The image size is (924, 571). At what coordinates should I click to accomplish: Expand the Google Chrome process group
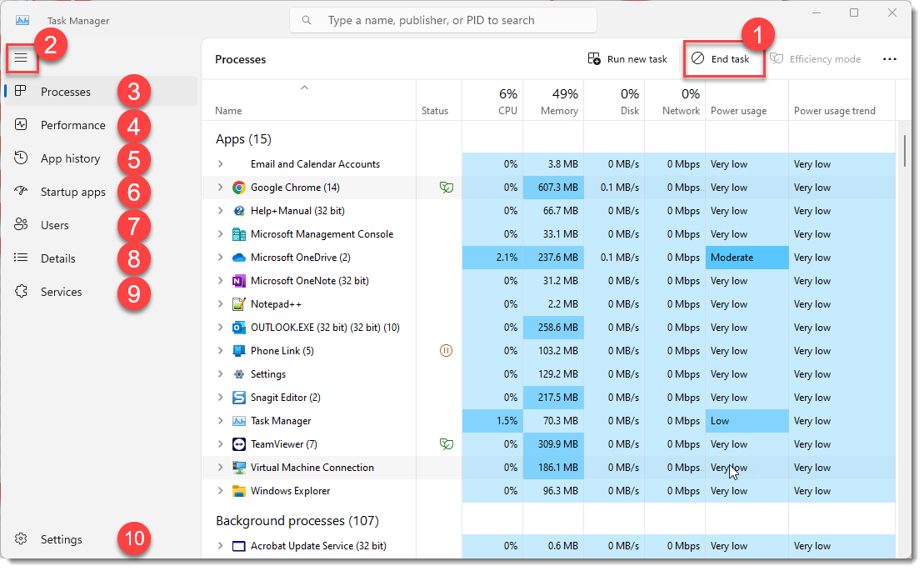219,187
